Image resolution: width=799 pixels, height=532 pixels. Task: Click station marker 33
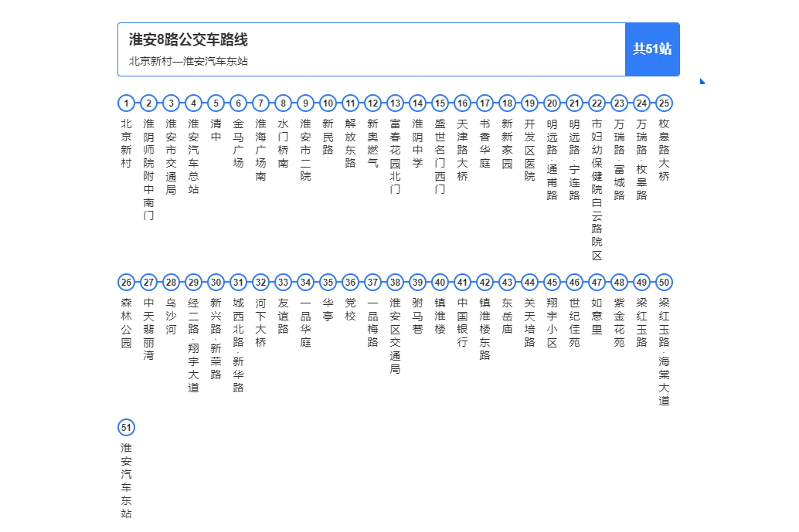click(x=284, y=282)
